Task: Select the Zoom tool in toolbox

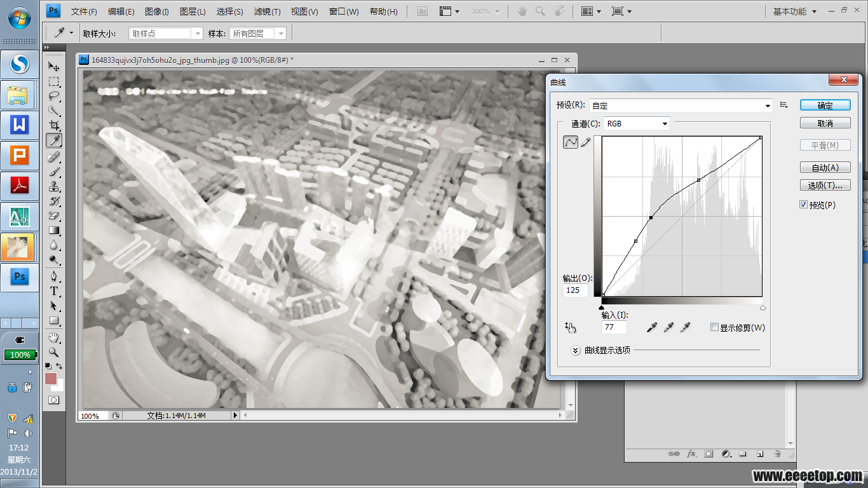Action: point(54,351)
